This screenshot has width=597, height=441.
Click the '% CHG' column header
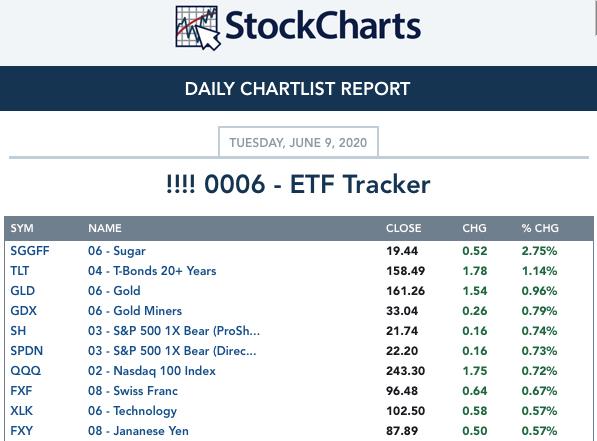tap(540, 228)
